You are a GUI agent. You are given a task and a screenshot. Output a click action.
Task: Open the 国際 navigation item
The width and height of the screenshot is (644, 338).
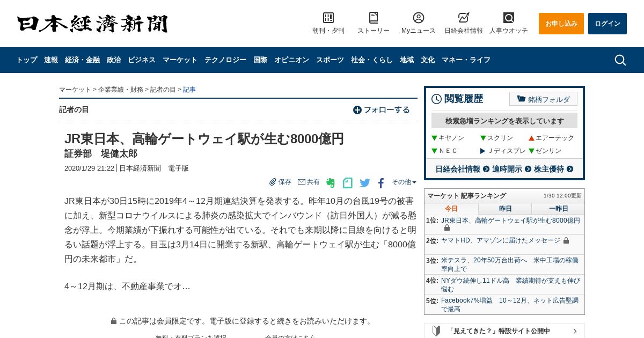tap(260, 60)
